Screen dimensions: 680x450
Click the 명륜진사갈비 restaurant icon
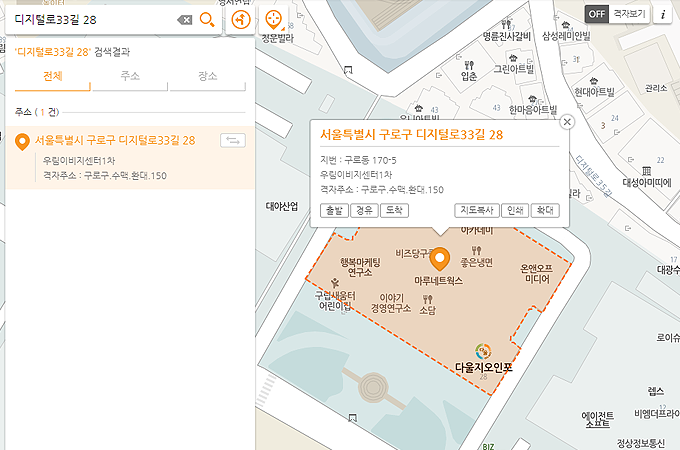[x=506, y=25]
